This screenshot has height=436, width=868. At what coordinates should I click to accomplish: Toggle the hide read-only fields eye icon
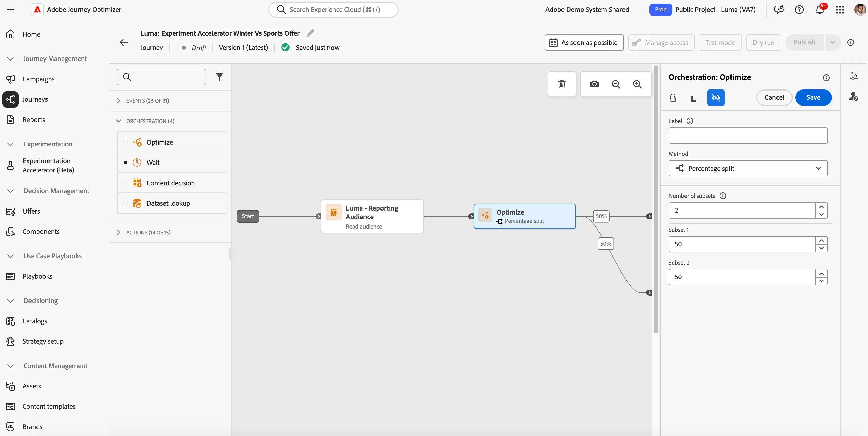pos(716,97)
